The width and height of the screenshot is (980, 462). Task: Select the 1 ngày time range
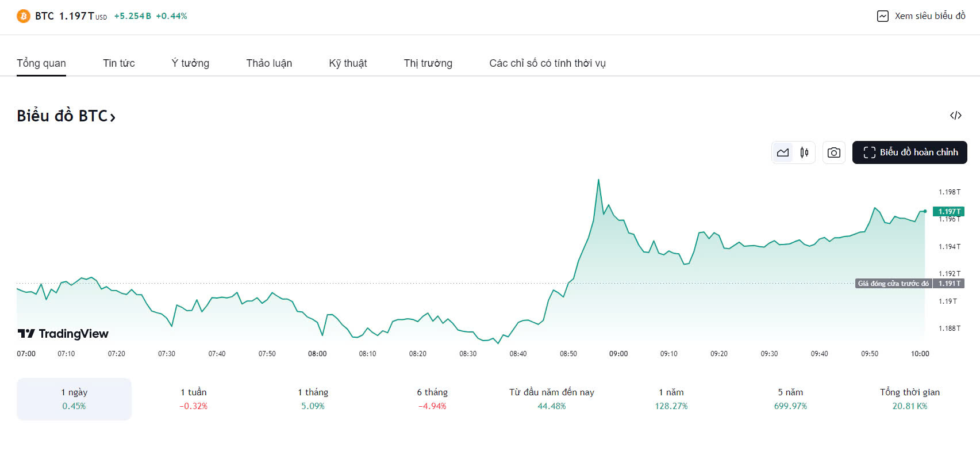tap(74, 399)
